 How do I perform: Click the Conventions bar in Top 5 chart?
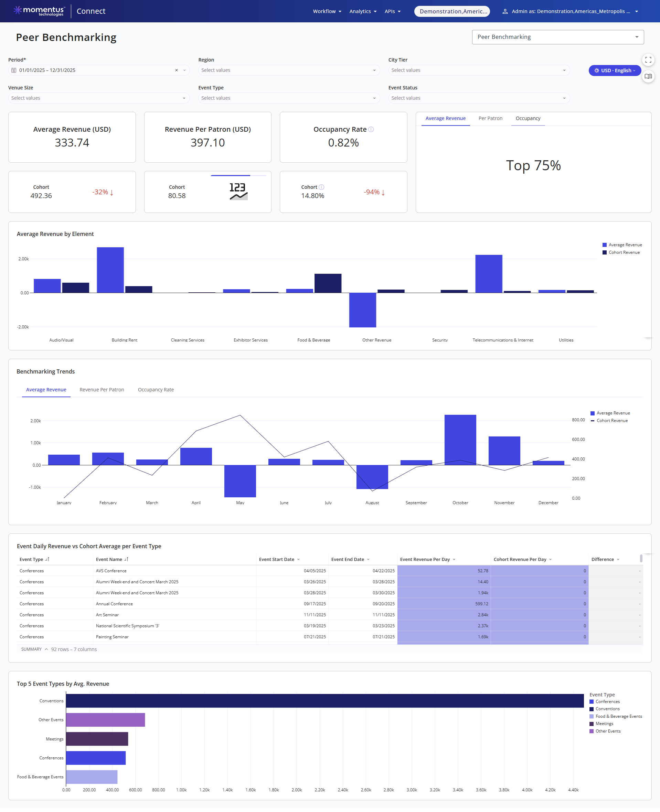coord(325,701)
